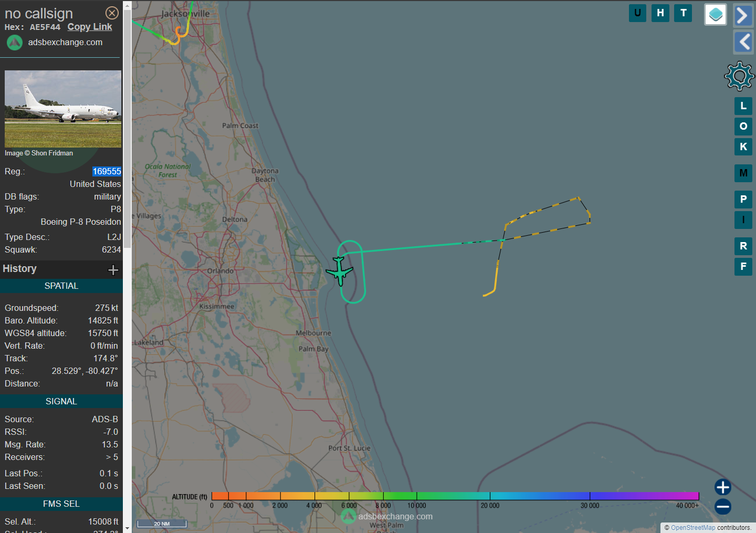Screen dimensions: 756x533
Task: Click the Orlando label on the map
Action: click(220, 271)
